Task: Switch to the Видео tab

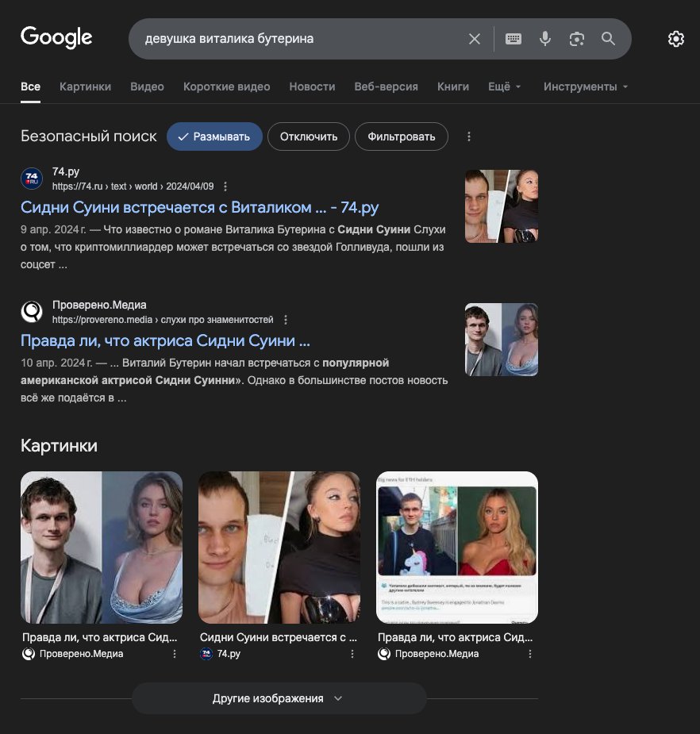Action: point(147,86)
